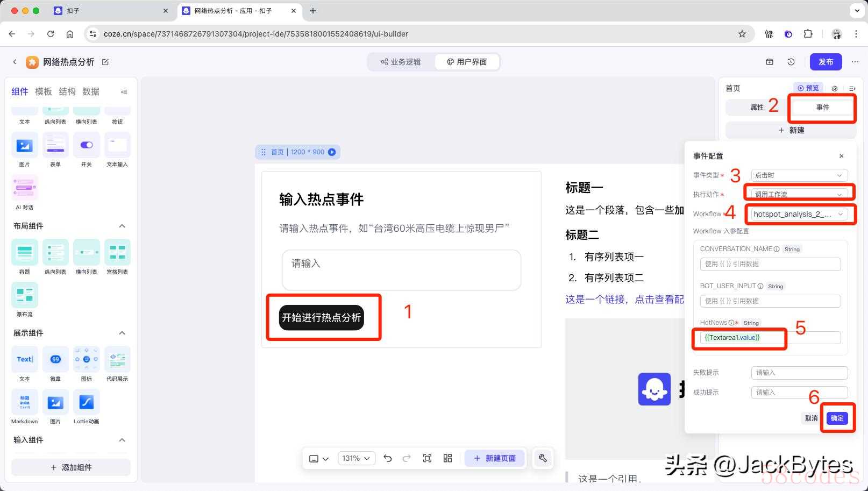Close the 事件配置 dialog
This screenshot has width=868, height=491.
tap(841, 156)
